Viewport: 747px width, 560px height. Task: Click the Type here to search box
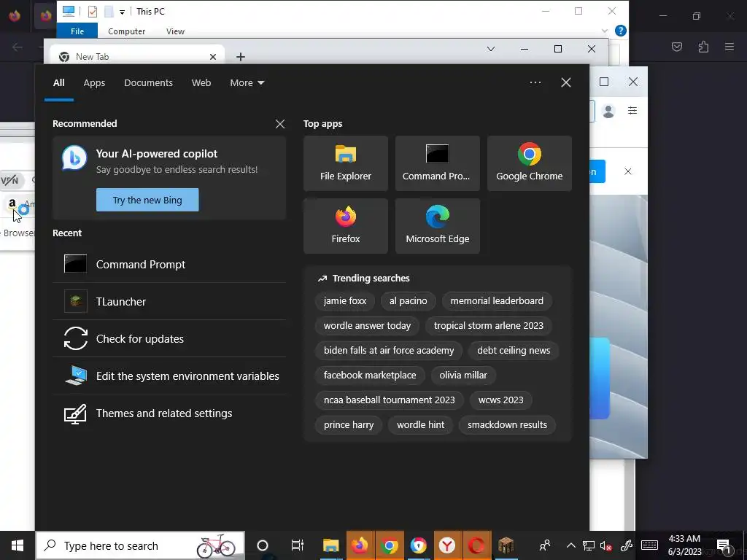coord(140,545)
